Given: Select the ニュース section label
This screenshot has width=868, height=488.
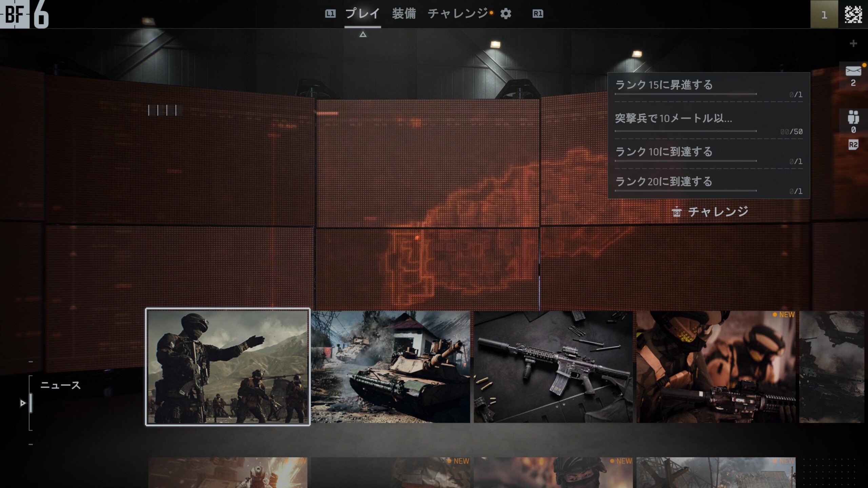Looking at the screenshot, I should click(x=60, y=385).
